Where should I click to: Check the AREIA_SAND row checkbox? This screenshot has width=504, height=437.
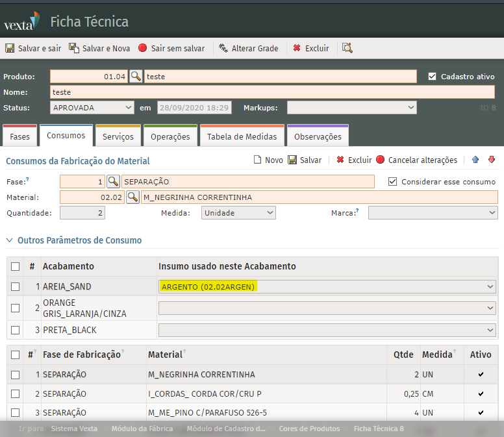16,286
